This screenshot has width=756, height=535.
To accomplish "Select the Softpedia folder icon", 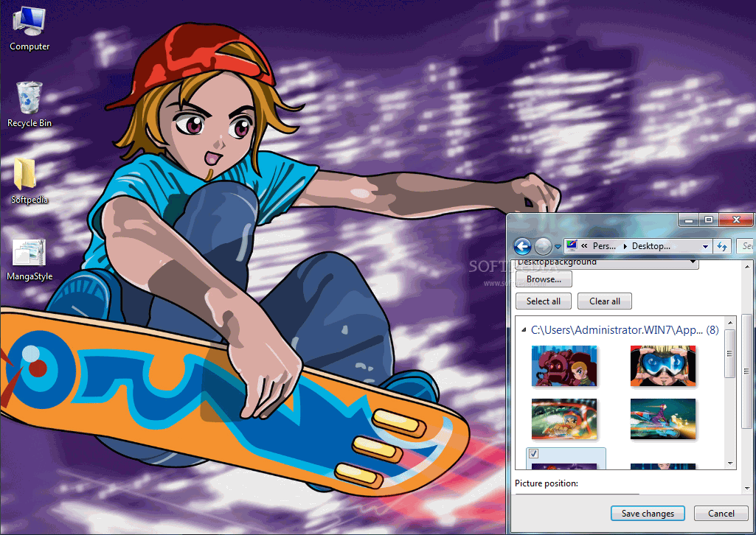I will coord(30,181).
